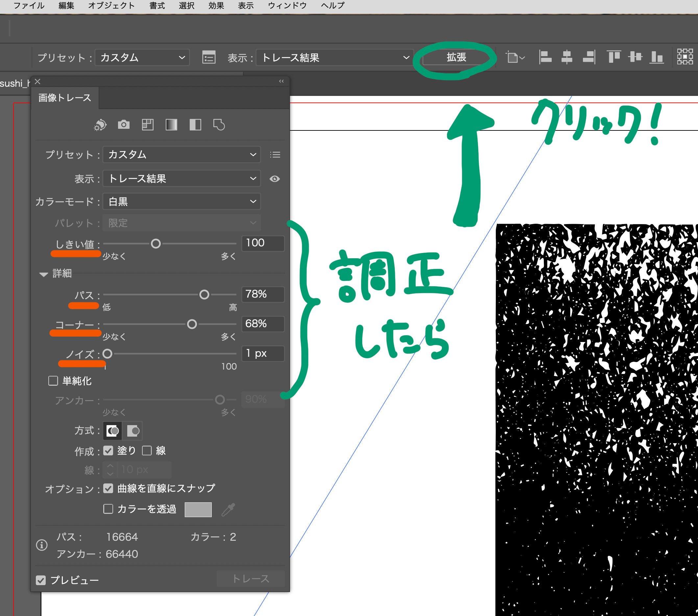Open panel 表示 dropdown トレース結果
Viewport: 698px width, 616px height.
pyautogui.click(x=181, y=178)
